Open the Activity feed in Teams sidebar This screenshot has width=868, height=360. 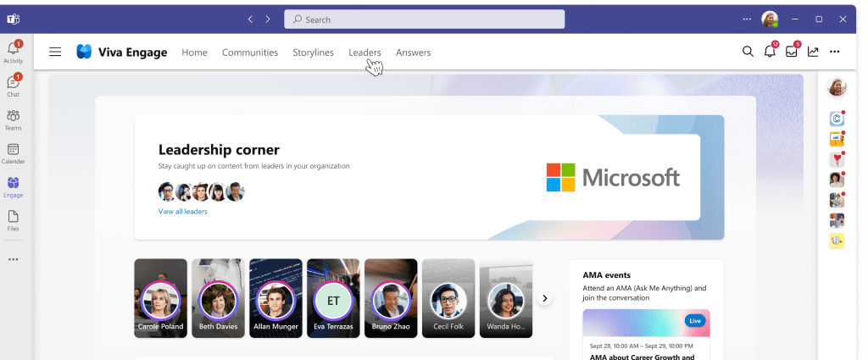tap(14, 52)
